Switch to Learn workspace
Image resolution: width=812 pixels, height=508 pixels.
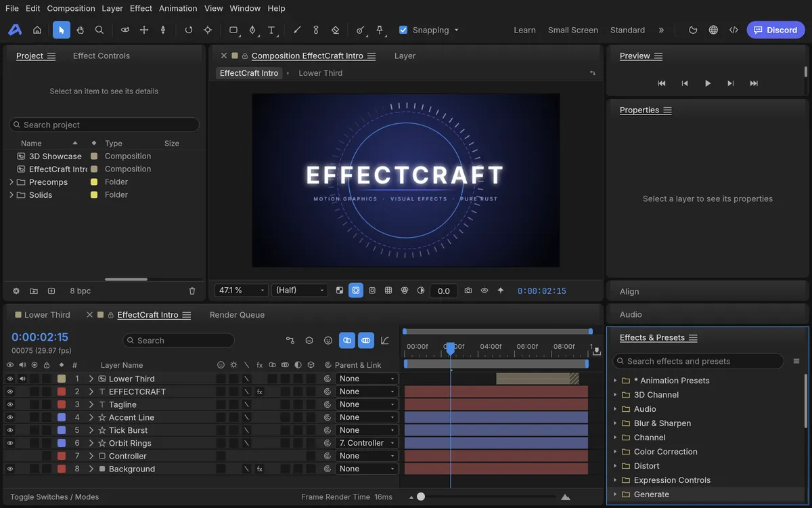(524, 30)
